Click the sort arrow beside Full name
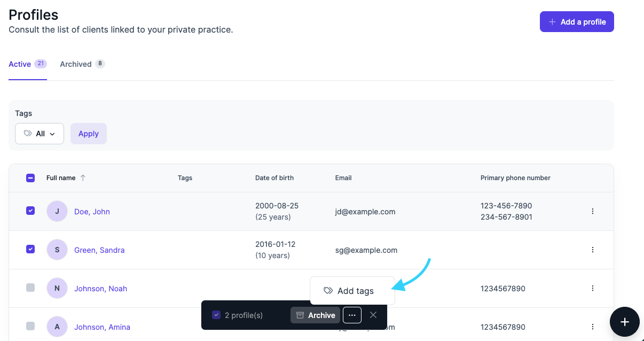Image resolution: width=644 pixels, height=341 pixels. point(83,178)
